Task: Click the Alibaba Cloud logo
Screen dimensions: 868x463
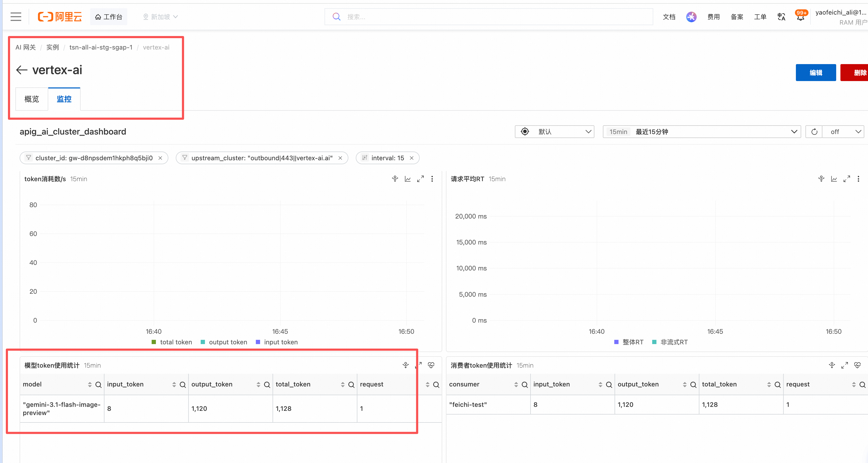Action: coord(60,16)
